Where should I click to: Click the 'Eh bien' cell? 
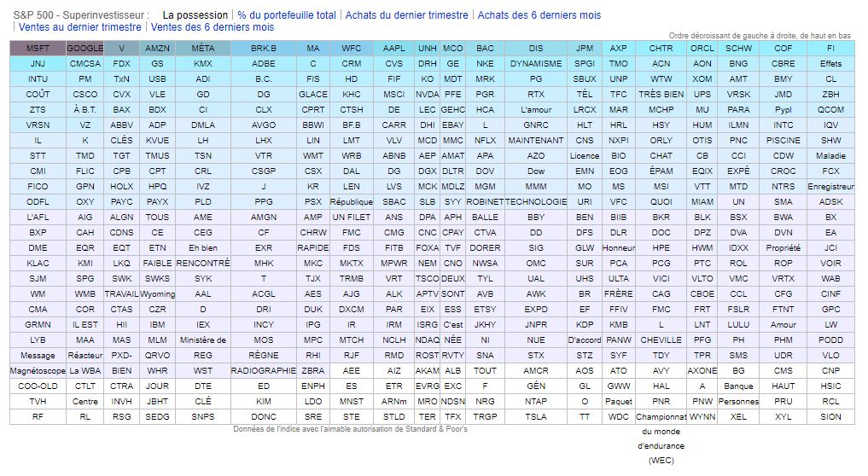coord(202,248)
